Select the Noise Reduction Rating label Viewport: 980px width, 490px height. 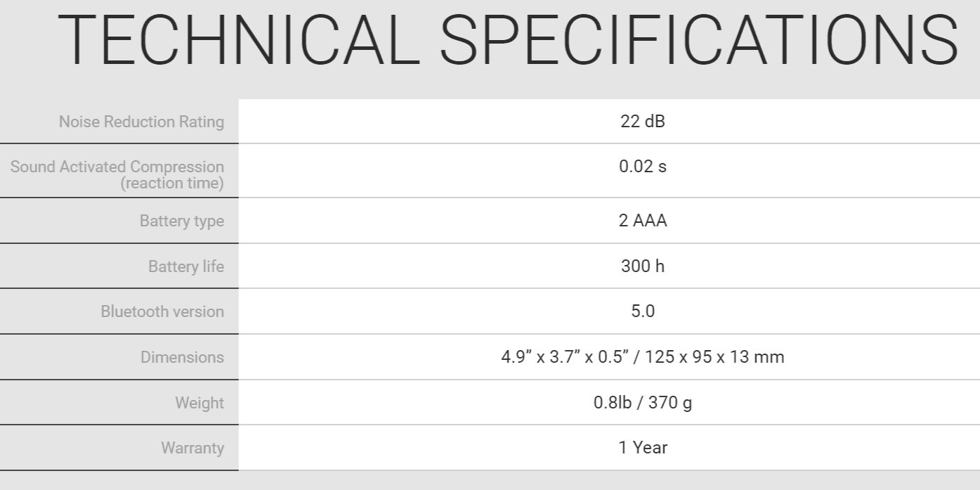(141, 122)
